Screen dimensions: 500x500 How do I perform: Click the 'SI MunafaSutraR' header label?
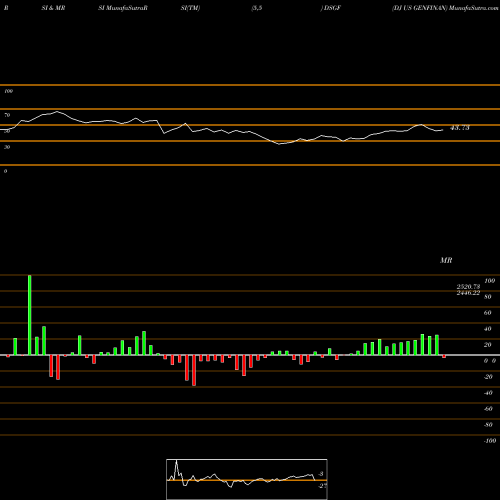(123, 8)
